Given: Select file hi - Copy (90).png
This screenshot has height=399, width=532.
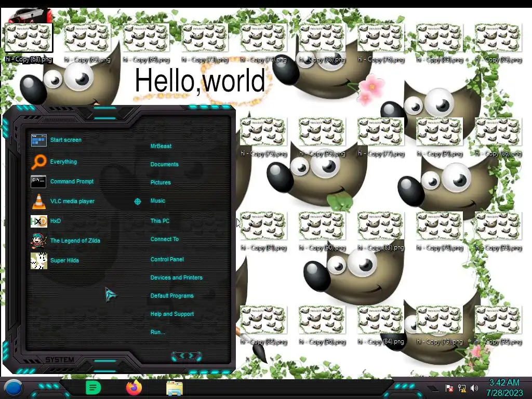Looking at the screenshot, I should click(322, 231).
